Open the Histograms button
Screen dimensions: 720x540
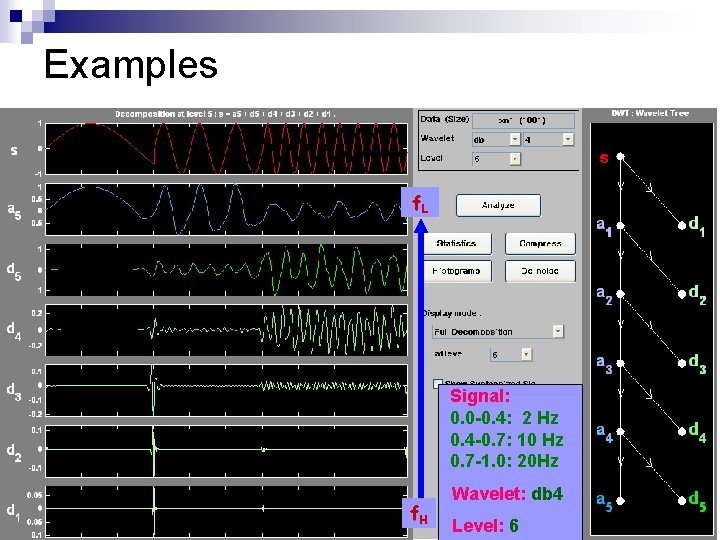(457, 271)
